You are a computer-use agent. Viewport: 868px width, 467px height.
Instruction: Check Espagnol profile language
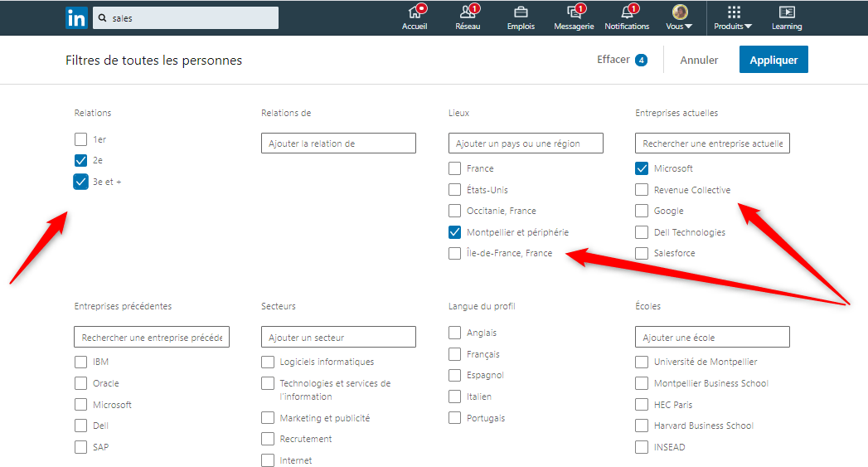click(x=454, y=375)
